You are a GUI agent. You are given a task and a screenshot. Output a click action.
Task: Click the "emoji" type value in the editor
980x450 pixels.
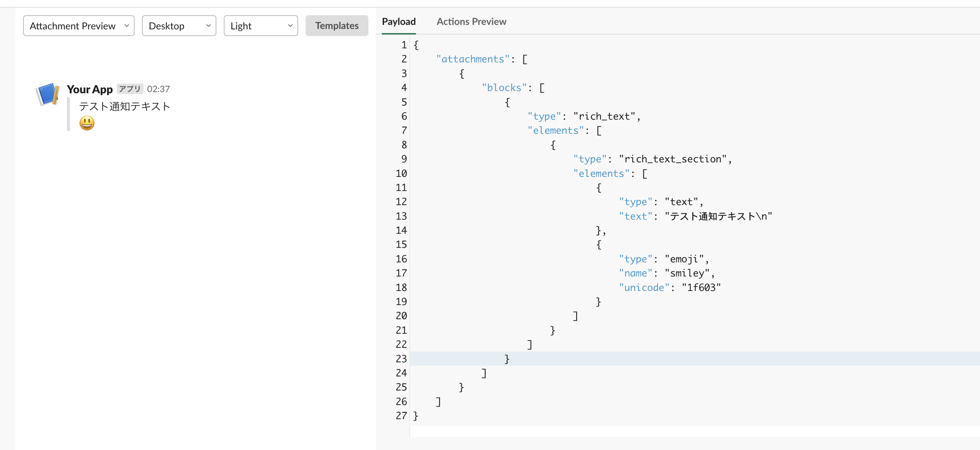pos(684,259)
